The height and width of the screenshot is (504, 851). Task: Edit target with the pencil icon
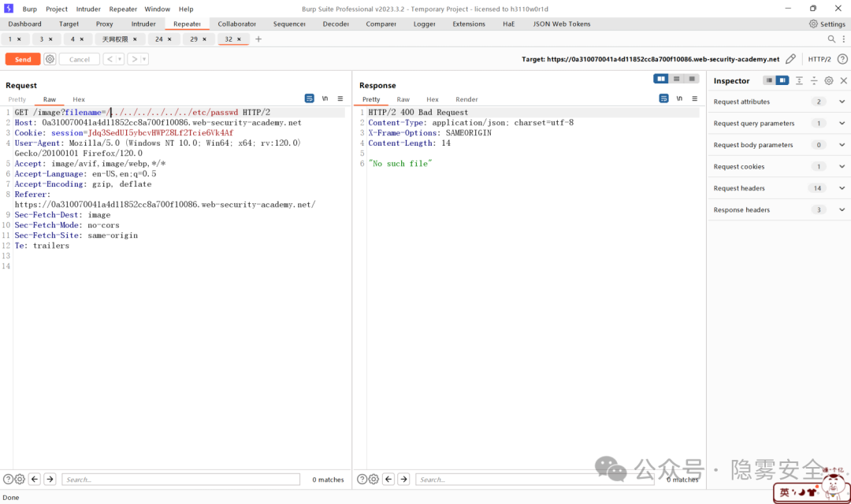pyautogui.click(x=791, y=59)
